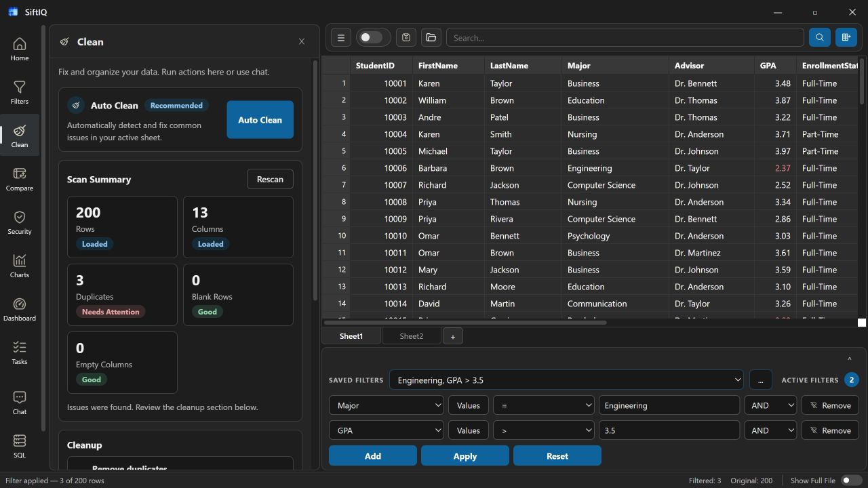This screenshot has width=868, height=488.
Task: Click the LastName column header
Action: (x=524, y=66)
